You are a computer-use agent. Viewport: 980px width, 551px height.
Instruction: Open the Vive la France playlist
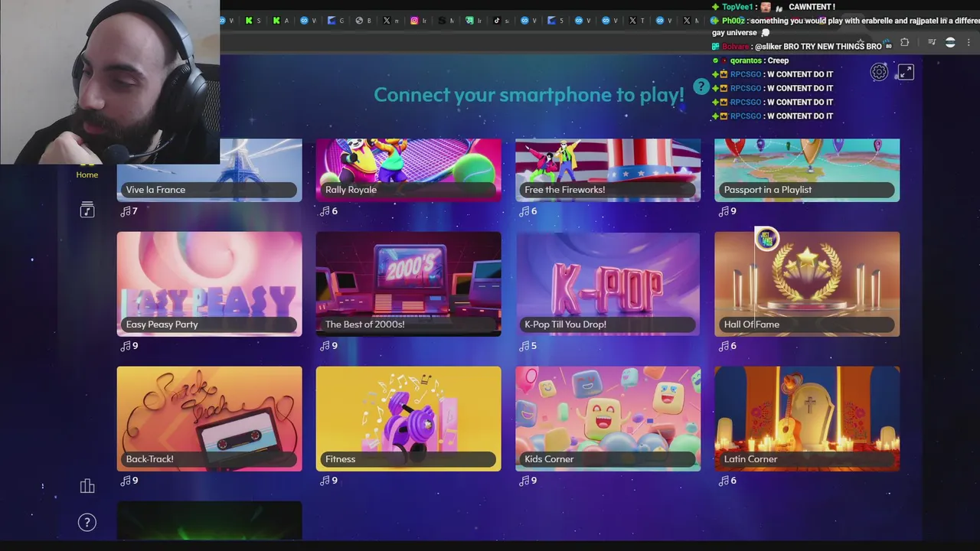click(x=209, y=170)
